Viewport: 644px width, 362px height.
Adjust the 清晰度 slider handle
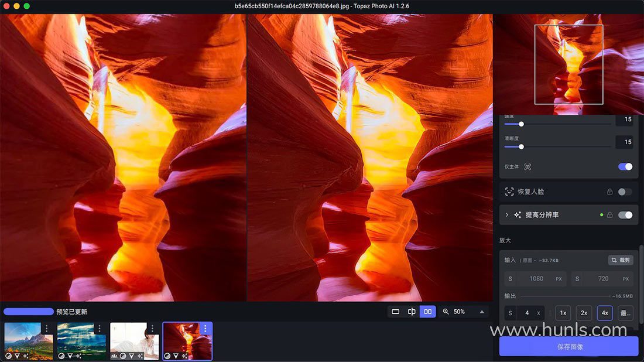click(521, 146)
